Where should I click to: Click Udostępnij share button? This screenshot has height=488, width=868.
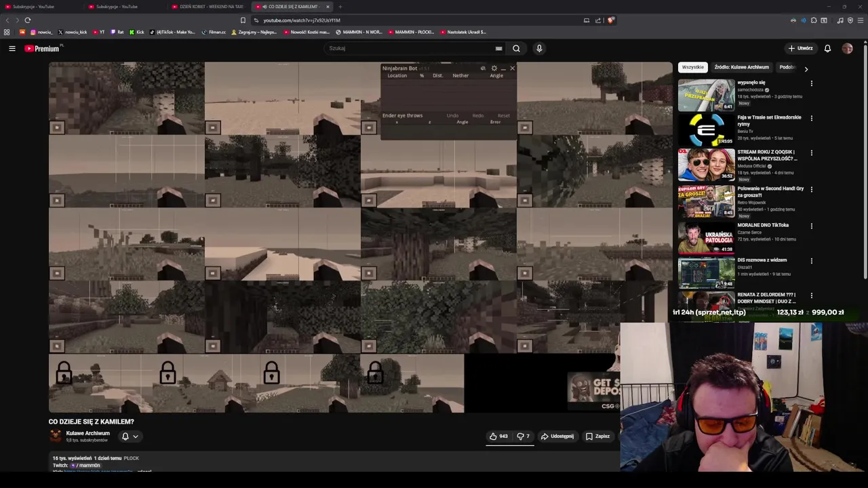[557, 436]
